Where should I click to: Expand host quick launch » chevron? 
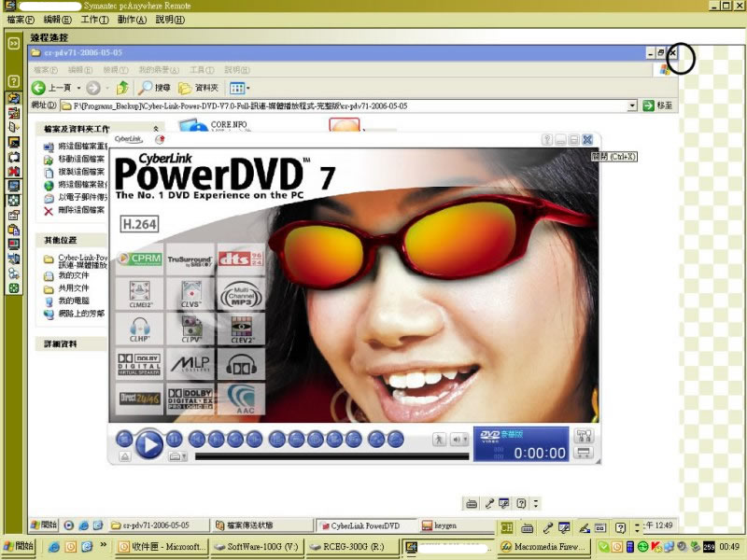[103, 544]
